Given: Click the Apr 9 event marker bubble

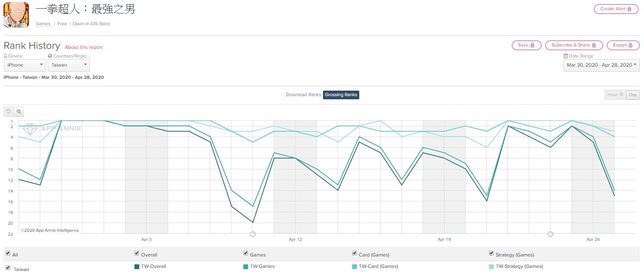Looking at the screenshot, I should 253,234.
